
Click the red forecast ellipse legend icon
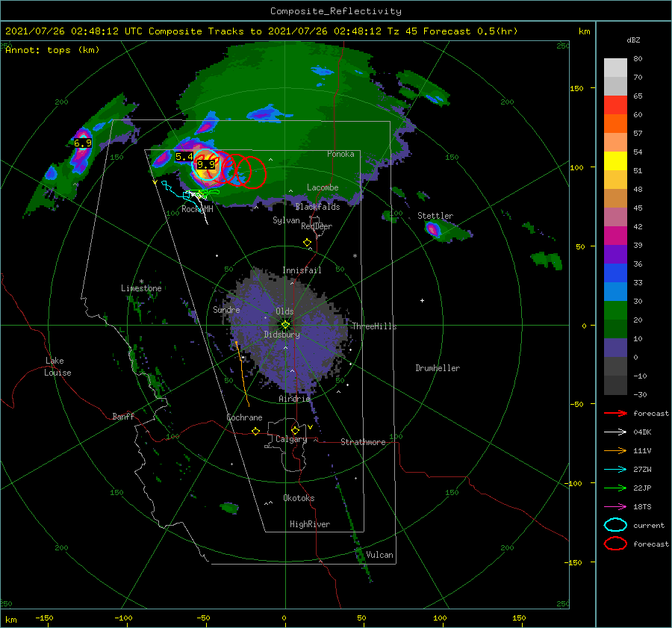(x=615, y=544)
